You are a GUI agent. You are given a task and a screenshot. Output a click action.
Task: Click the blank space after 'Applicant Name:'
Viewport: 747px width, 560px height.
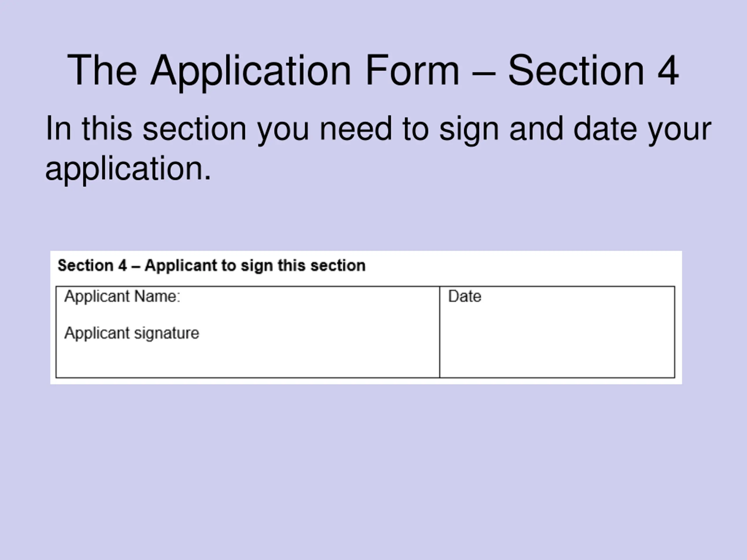[304, 297]
